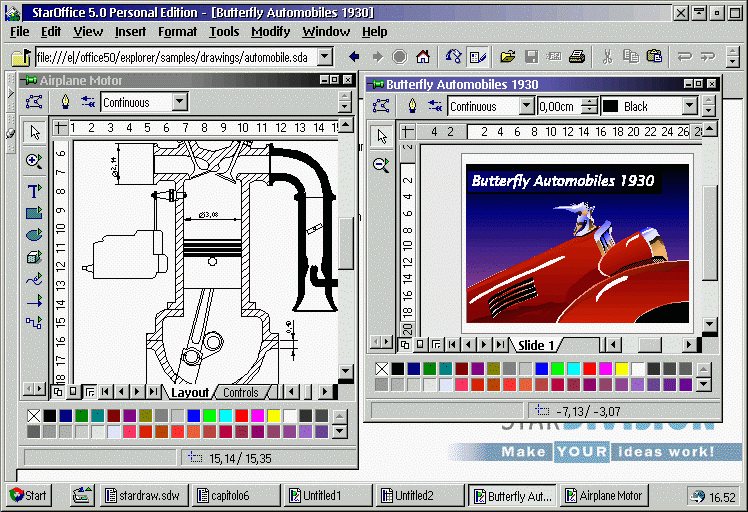Viewport: 748px width, 512px height.
Task: Select the Text tool in Airplane Motor toolbox
Action: pyautogui.click(x=34, y=191)
